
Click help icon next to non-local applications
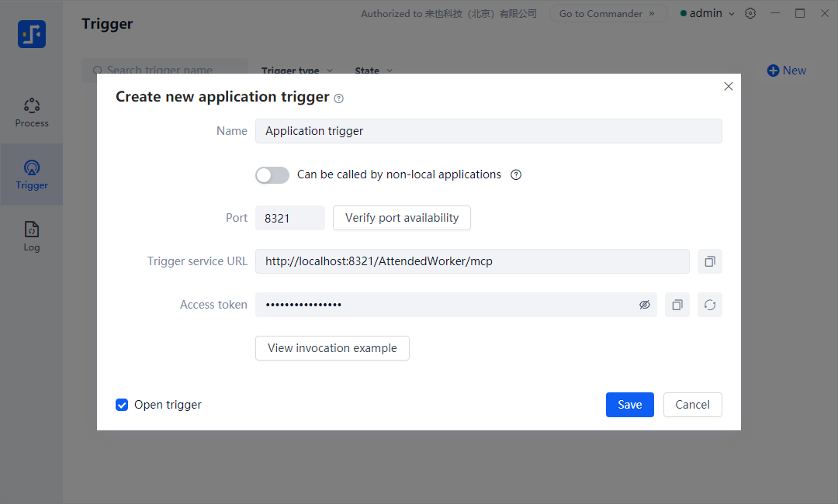pos(516,174)
